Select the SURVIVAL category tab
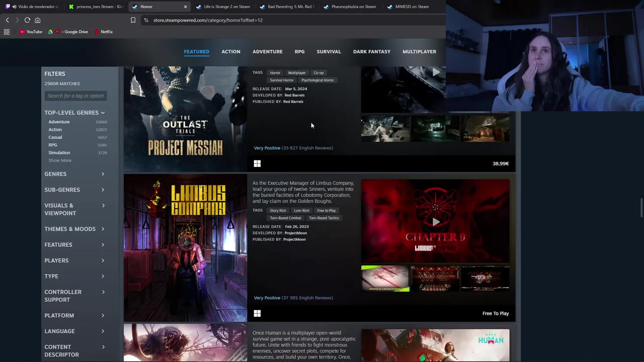644x362 pixels. point(329,51)
